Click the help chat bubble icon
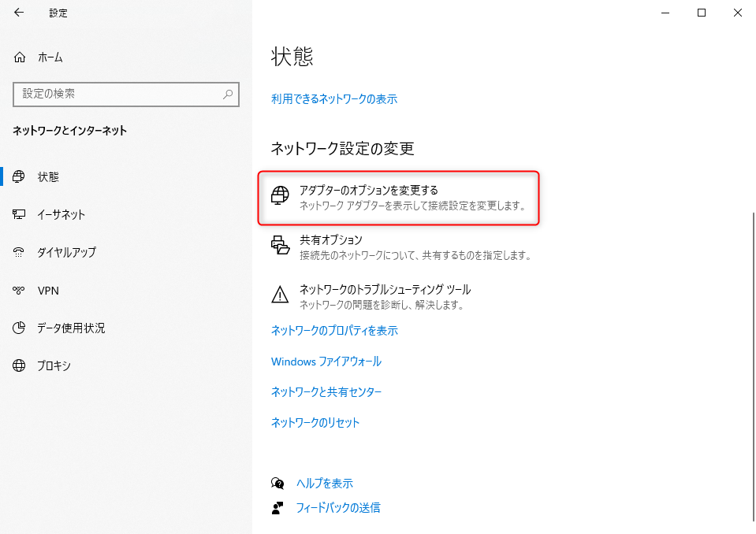 point(277,483)
